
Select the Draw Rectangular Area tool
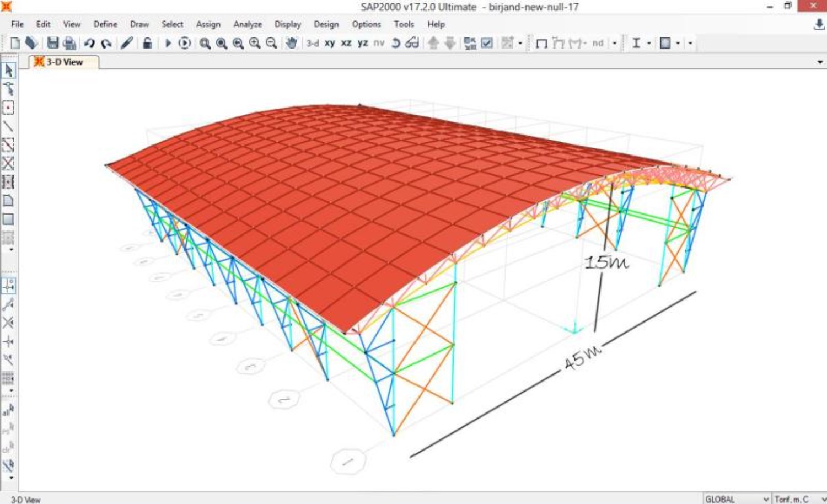tap(8, 219)
